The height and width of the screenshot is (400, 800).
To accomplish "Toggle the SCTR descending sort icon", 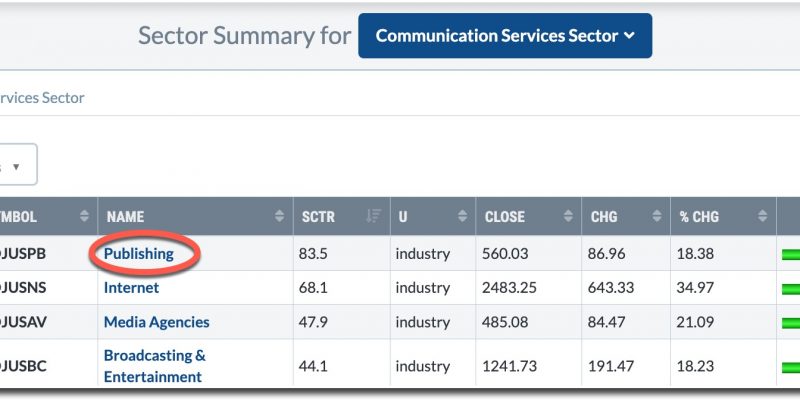I will point(373,216).
